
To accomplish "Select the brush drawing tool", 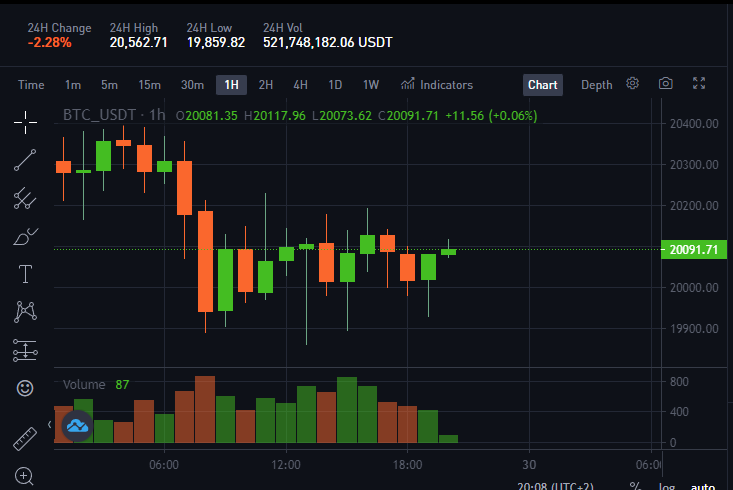I will (x=25, y=237).
